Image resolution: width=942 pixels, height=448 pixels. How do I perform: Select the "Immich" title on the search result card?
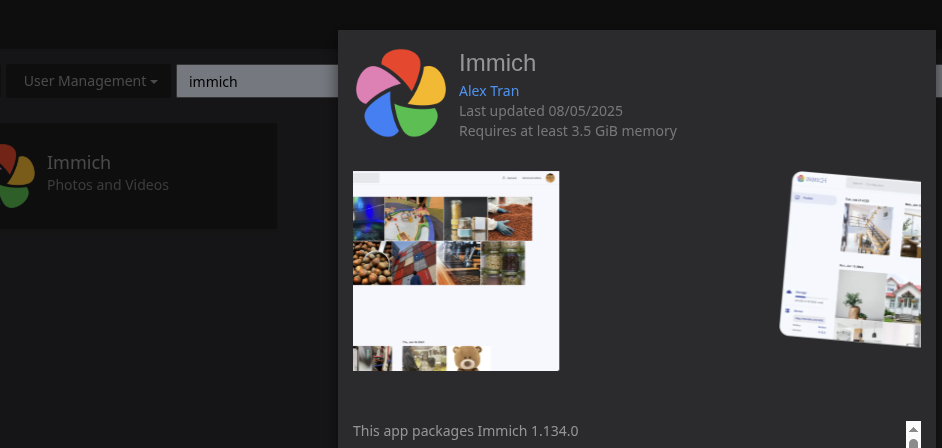(79, 162)
